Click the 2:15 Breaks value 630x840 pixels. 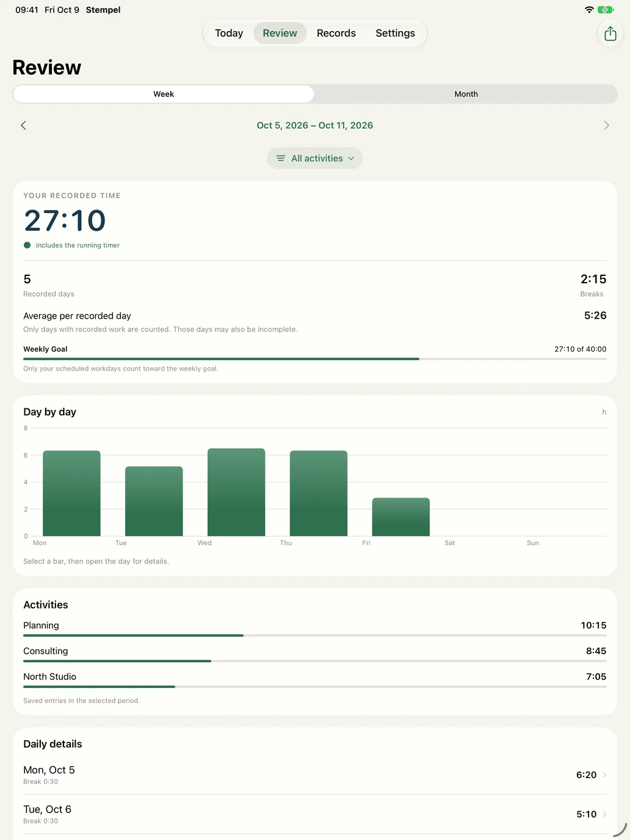(593, 279)
